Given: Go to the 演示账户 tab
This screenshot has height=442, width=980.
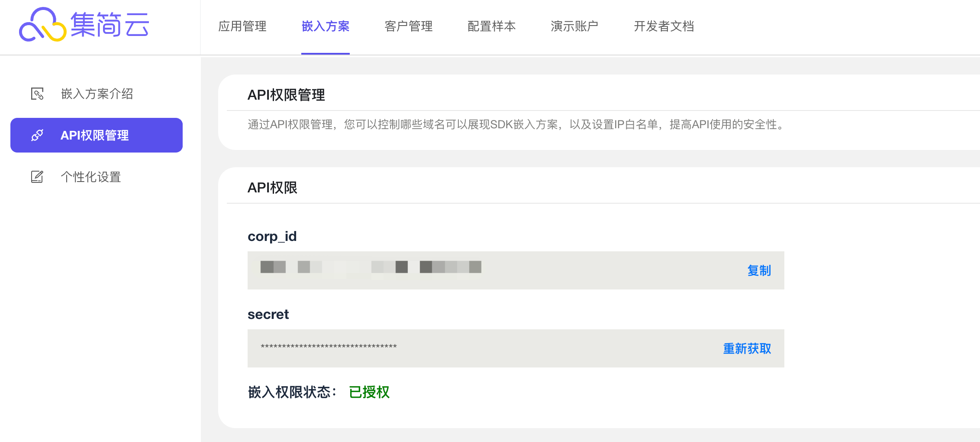Looking at the screenshot, I should (575, 26).
